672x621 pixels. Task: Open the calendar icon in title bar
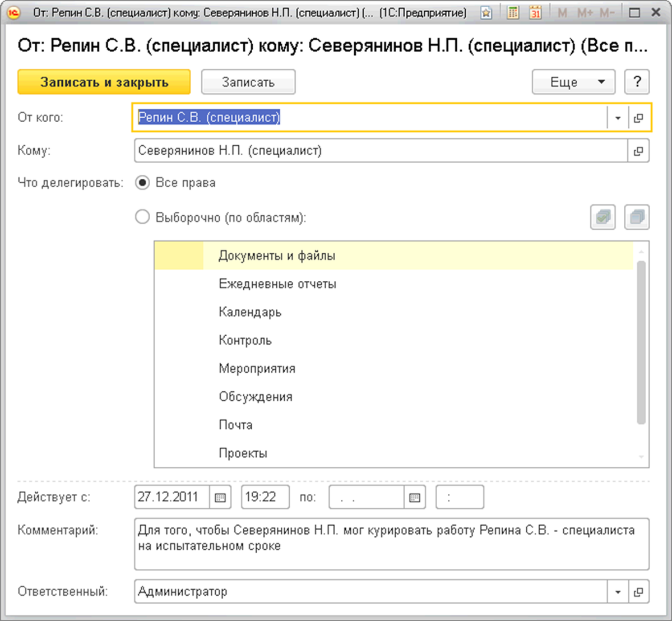point(535,13)
